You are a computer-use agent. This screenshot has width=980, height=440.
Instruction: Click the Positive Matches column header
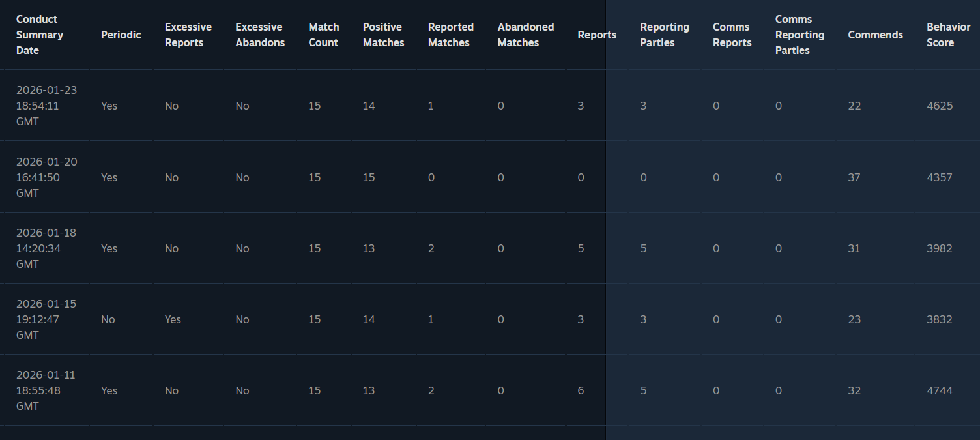point(383,35)
